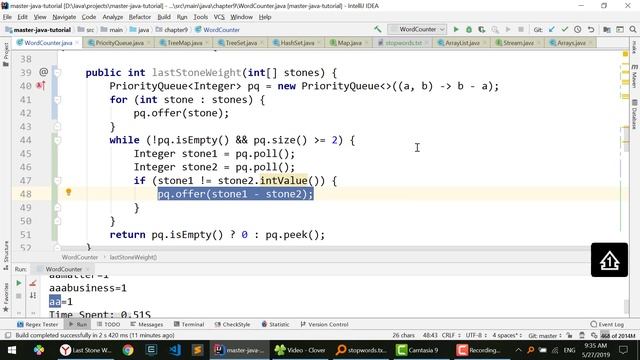Open the stopwords.txt taskbar item

click(x=361, y=350)
